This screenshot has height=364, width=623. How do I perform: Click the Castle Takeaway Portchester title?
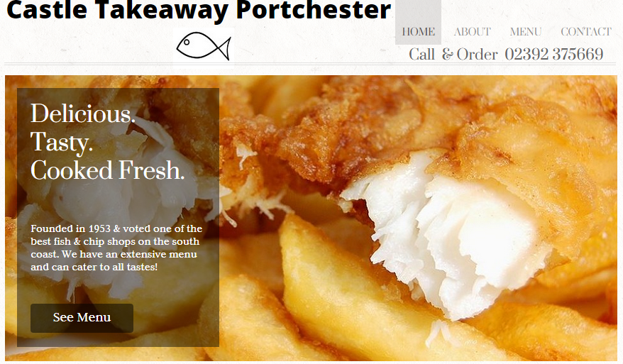click(x=199, y=9)
